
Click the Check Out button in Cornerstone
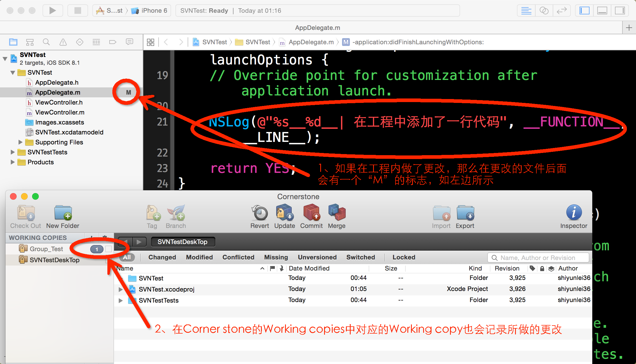coord(25,217)
